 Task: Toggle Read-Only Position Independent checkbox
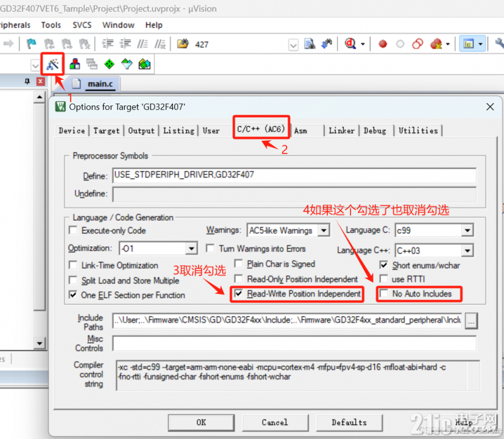[x=239, y=279]
